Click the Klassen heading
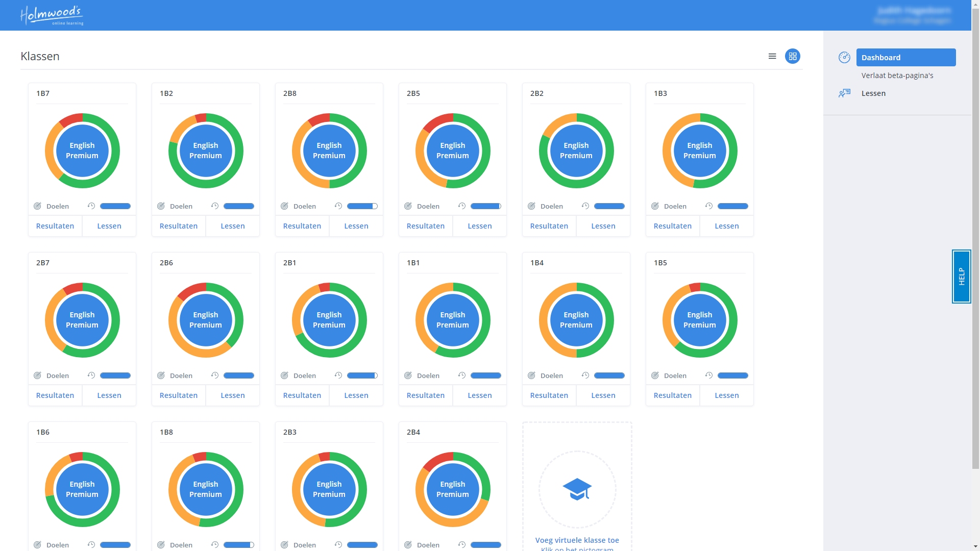The height and width of the screenshot is (551, 980). click(x=40, y=56)
